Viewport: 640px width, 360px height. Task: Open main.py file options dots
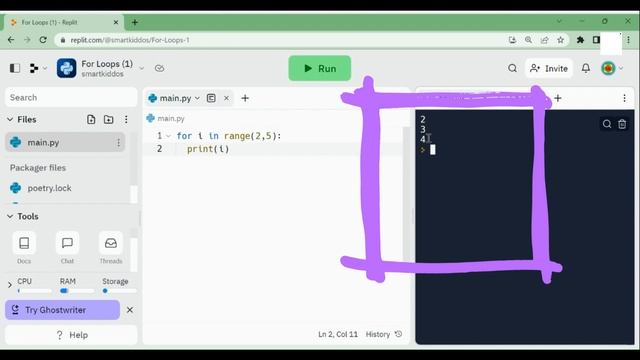pos(118,142)
